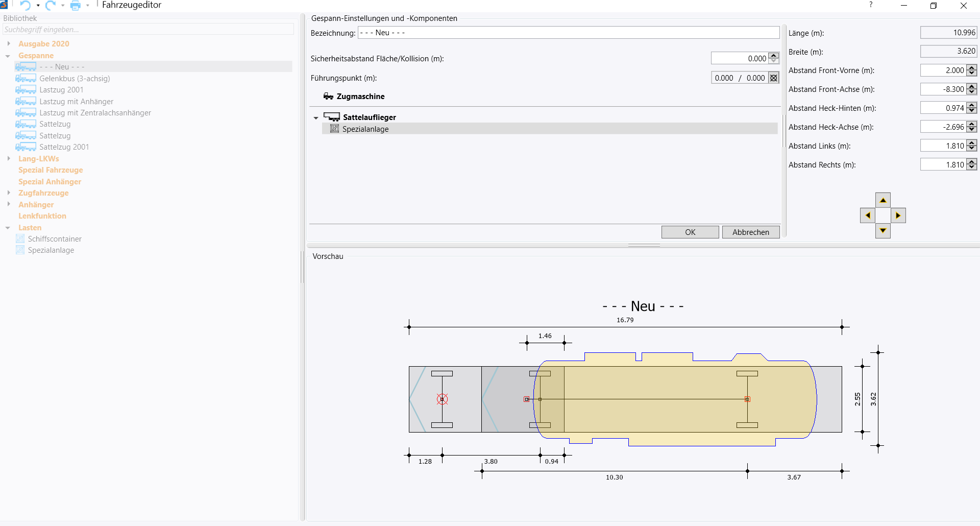Select Schiffscontainer under Lasten
The width and height of the screenshot is (980, 526).
55,239
